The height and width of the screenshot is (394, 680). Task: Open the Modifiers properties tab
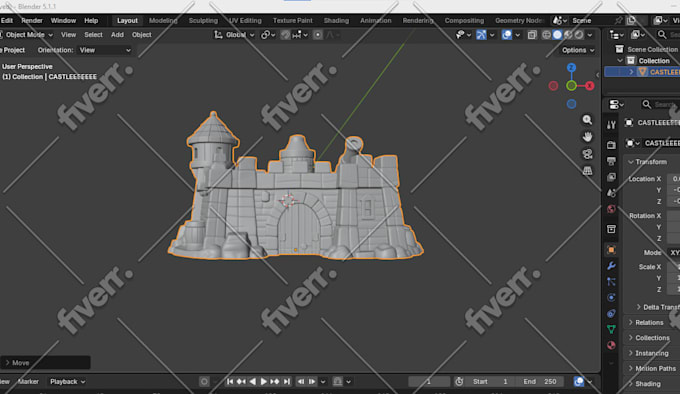point(611,266)
